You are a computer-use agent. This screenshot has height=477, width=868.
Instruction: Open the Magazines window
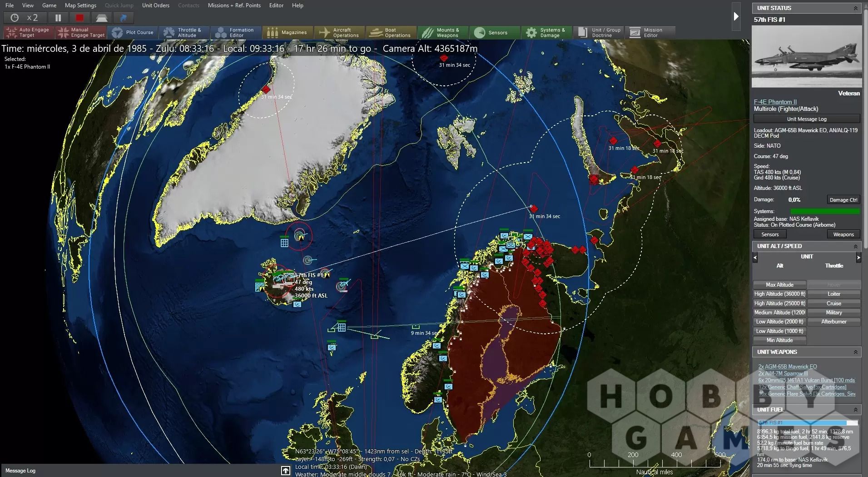pyautogui.click(x=288, y=32)
